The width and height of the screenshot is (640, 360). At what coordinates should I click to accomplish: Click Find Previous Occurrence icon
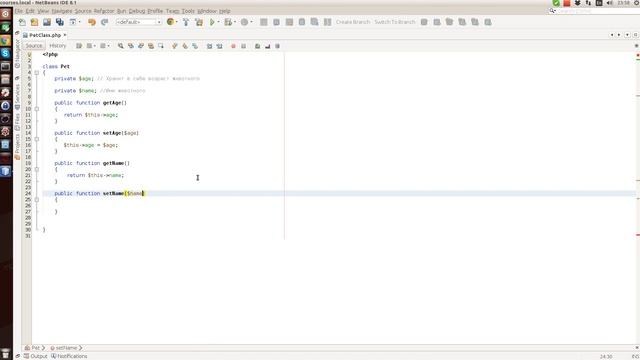[x=131, y=46]
